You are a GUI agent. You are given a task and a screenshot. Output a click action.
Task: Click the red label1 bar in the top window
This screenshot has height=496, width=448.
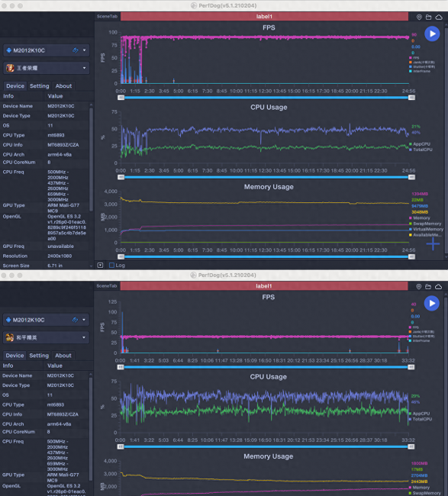(264, 17)
